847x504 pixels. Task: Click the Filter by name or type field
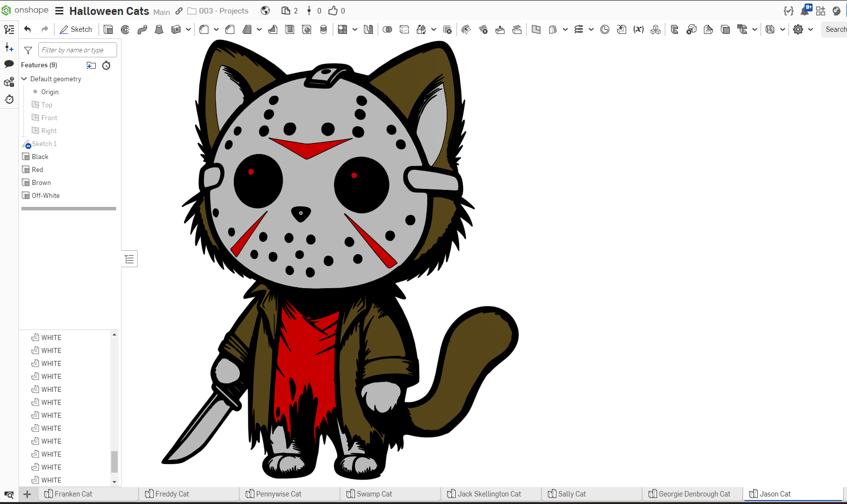point(78,50)
